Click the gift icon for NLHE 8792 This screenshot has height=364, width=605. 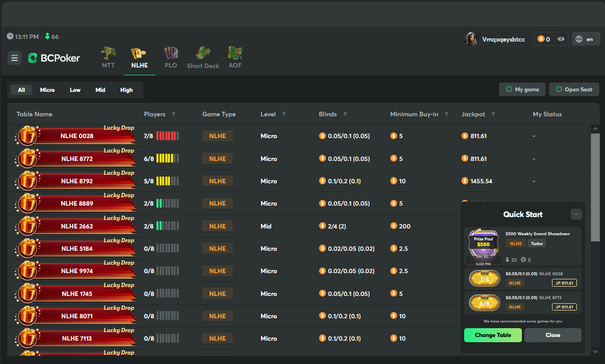pos(28,181)
